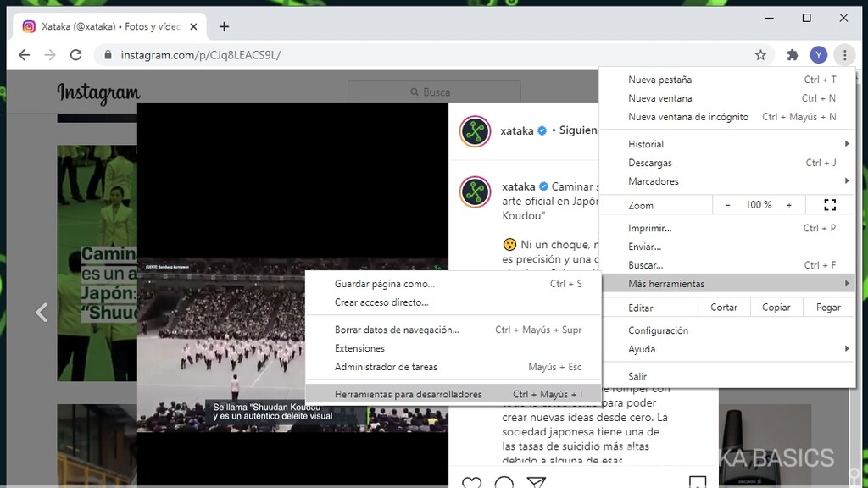868x488 pixels.
Task: Open Borrar datos de navegación...
Action: [453, 330]
